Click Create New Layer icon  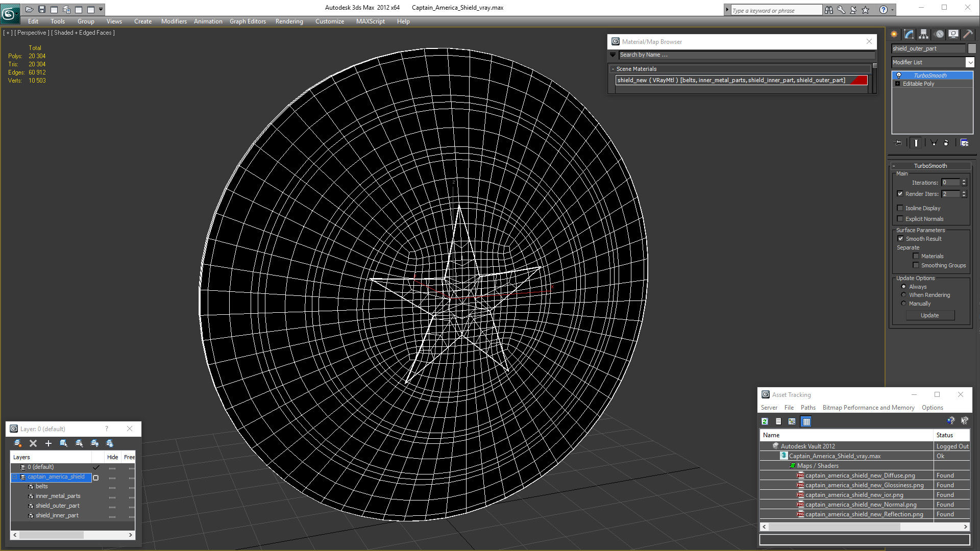click(17, 443)
